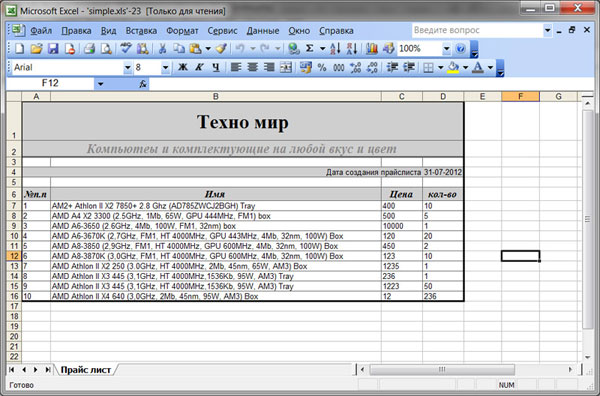Create a new workbook with the New icon

coord(19,49)
